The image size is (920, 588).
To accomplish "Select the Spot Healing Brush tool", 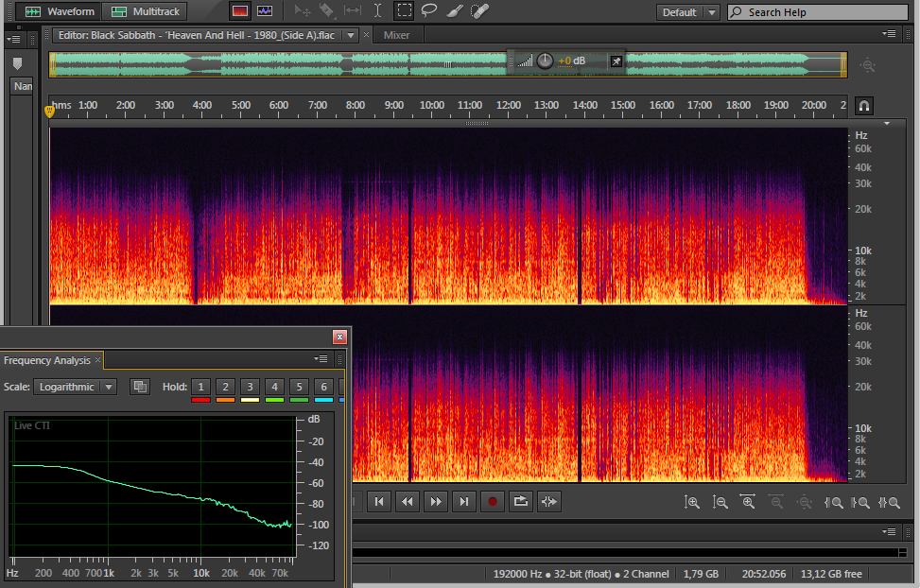I will [480, 11].
